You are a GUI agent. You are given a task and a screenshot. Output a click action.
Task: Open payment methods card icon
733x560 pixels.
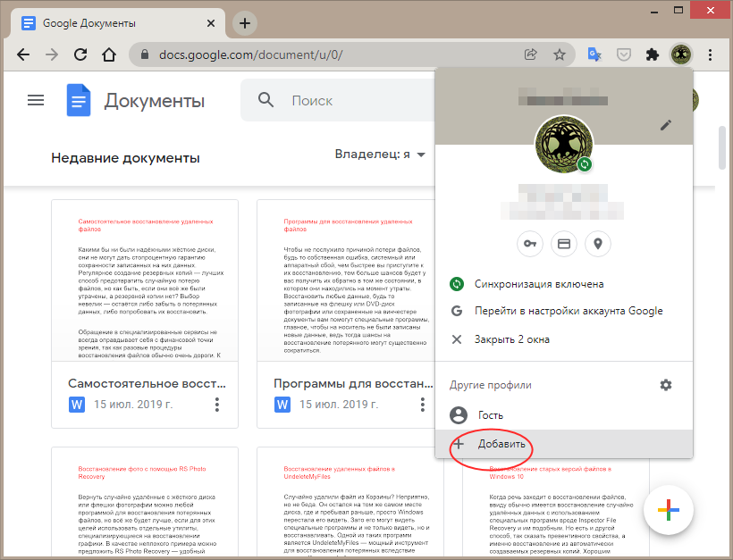pyautogui.click(x=564, y=243)
